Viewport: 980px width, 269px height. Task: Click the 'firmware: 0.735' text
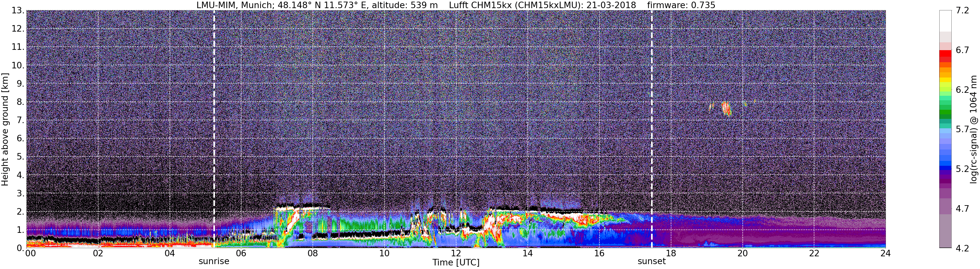click(x=681, y=5)
